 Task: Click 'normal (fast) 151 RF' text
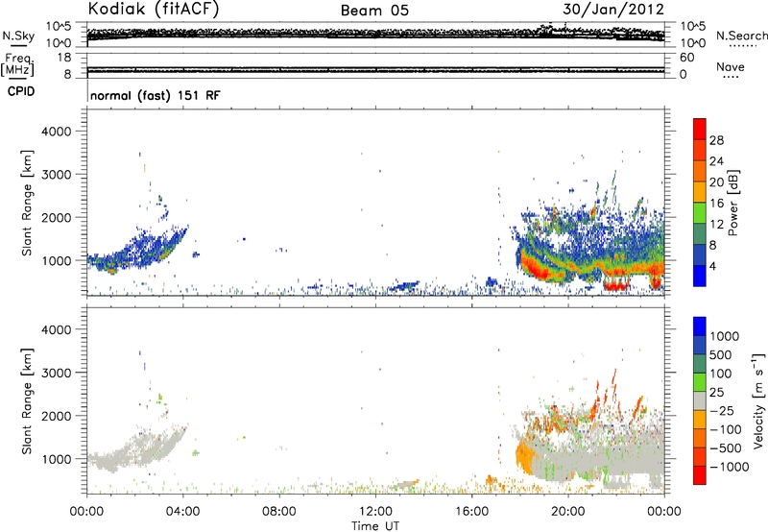coord(156,95)
